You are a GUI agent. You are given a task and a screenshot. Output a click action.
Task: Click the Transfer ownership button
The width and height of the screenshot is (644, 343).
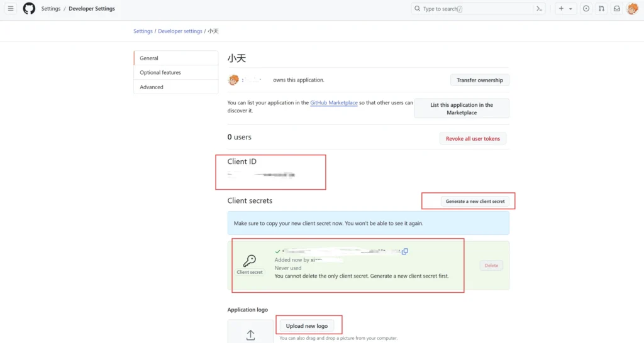pyautogui.click(x=479, y=80)
